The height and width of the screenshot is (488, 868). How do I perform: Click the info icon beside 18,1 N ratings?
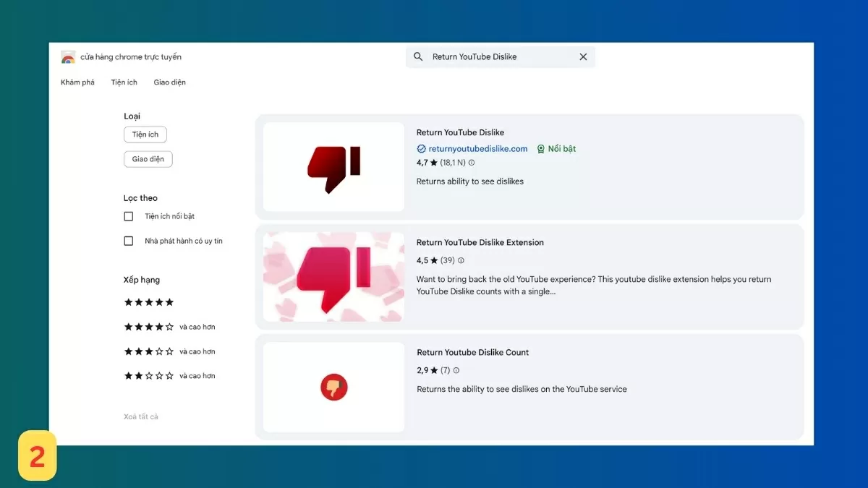472,163
